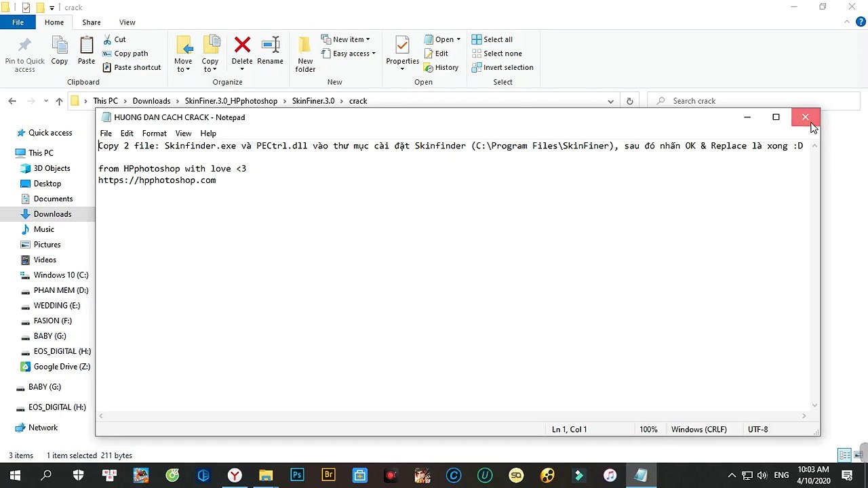Click the https://hpphotoshop.com line in Notepad
The width and height of the screenshot is (868, 488).
click(x=157, y=180)
